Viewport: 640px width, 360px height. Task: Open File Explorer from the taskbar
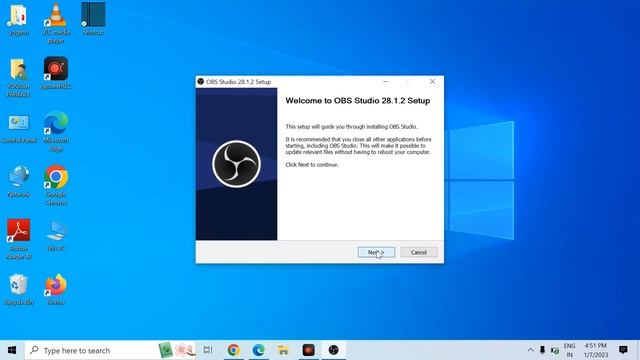click(x=283, y=350)
